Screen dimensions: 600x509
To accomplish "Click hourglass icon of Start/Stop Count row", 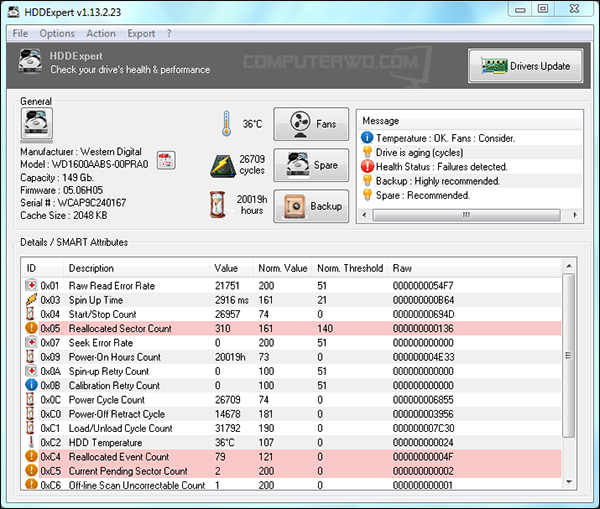I will (30, 313).
